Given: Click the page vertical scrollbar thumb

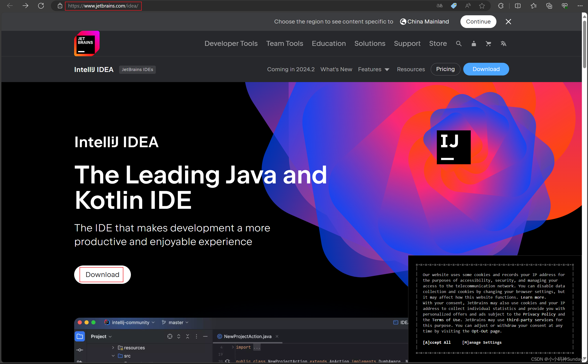Looking at the screenshot, I should tap(584, 44).
